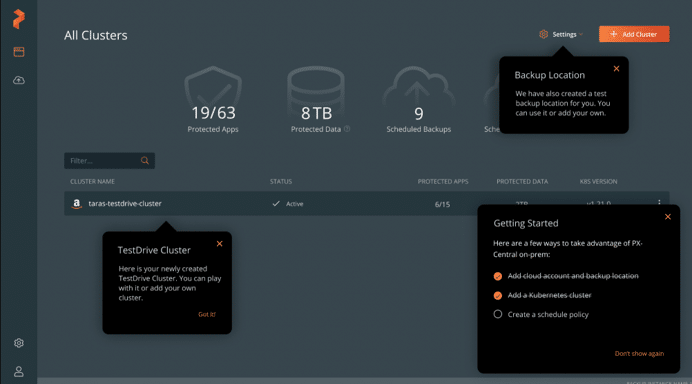The width and height of the screenshot is (692, 384).
Task: Click the 8 TB Protected Data stat
Action: 316,113
